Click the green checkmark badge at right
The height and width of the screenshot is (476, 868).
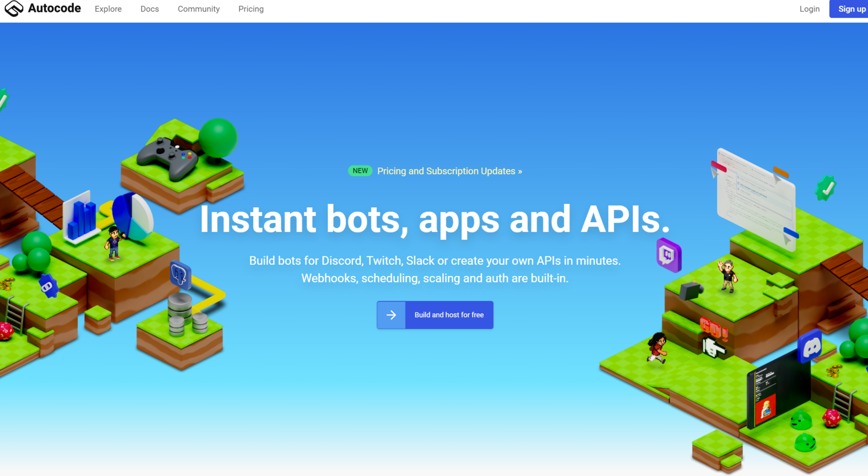826,188
